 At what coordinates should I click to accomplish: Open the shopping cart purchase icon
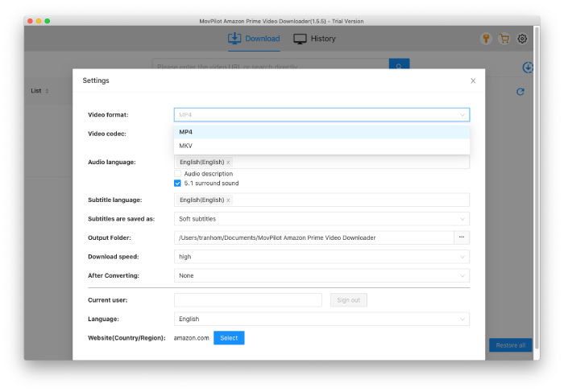click(504, 39)
